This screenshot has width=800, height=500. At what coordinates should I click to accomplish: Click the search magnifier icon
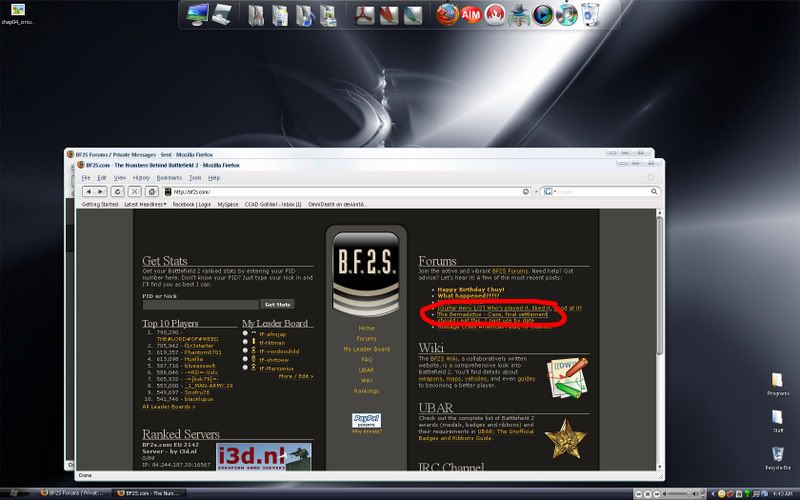pyautogui.click(x=654, y=192)
